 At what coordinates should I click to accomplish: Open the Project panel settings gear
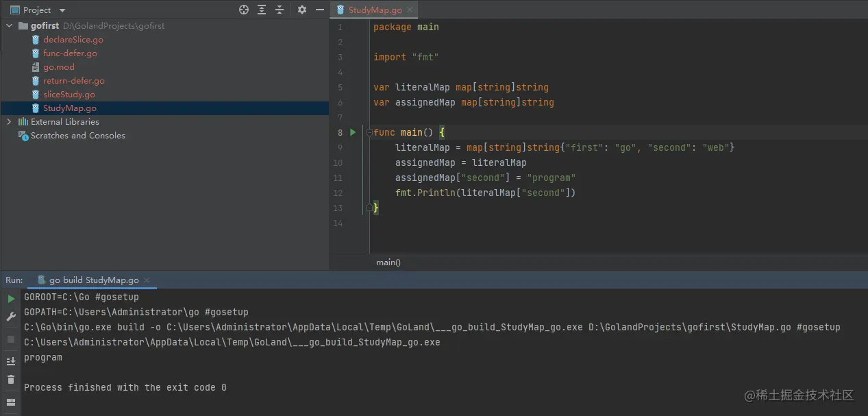(302, 10)
